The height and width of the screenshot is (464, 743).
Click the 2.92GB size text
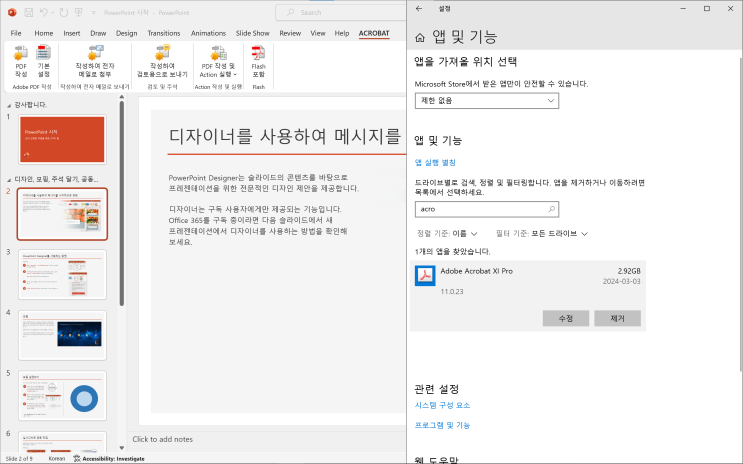tap(629, 271)
